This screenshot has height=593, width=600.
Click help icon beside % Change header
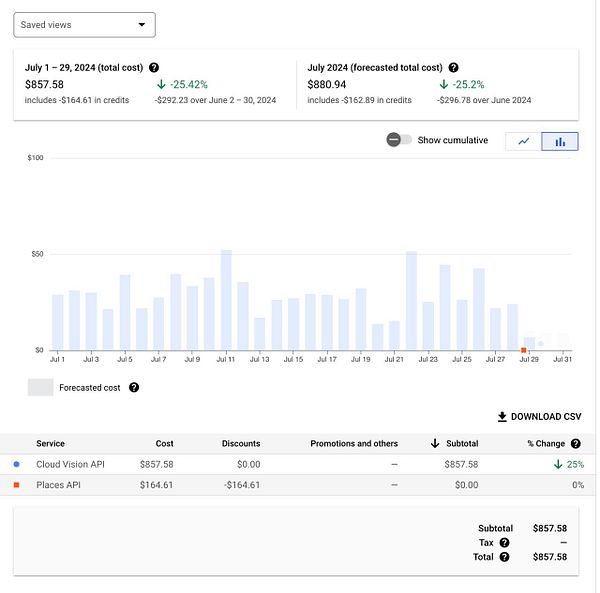pyautogui.click(x=575, y=443)
